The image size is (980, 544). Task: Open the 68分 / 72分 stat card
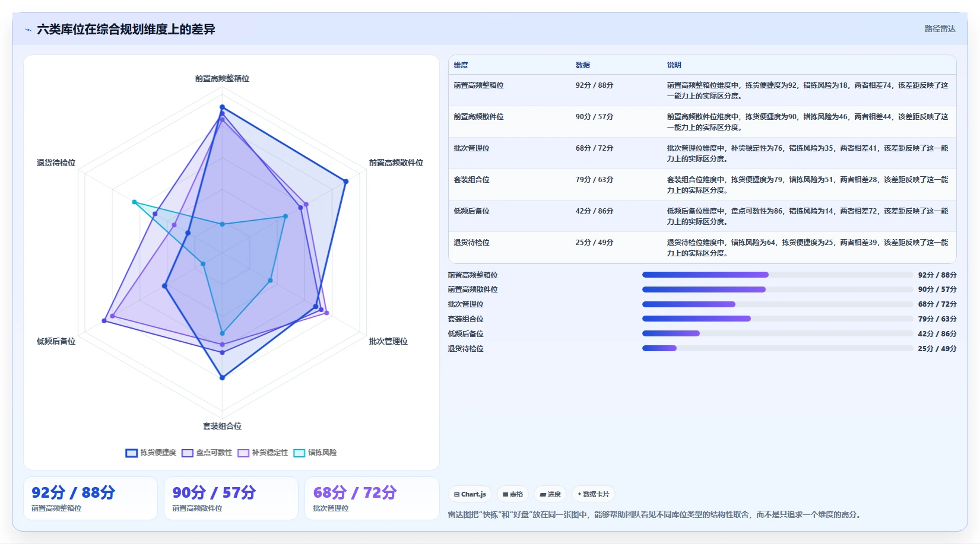[372, 498]
